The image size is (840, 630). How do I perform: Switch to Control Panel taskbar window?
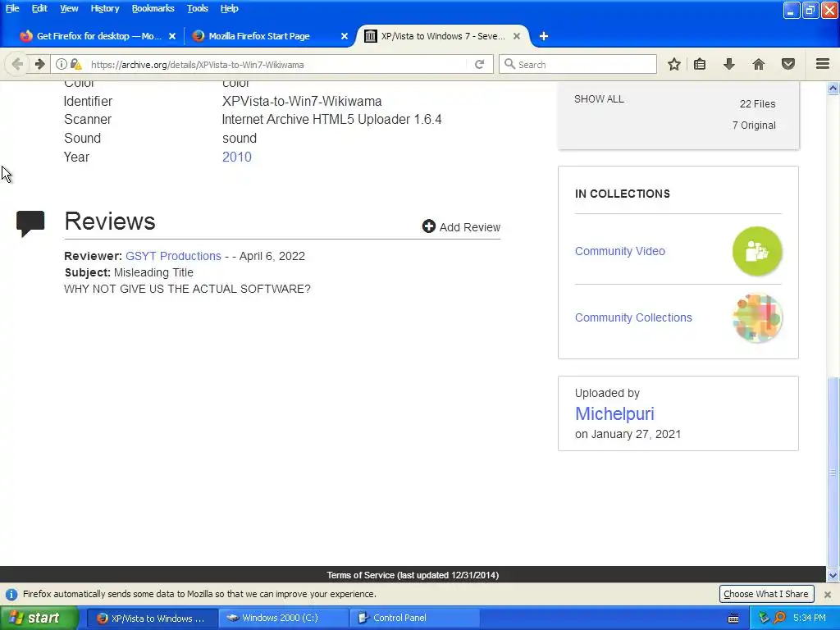tap(414, 619)
